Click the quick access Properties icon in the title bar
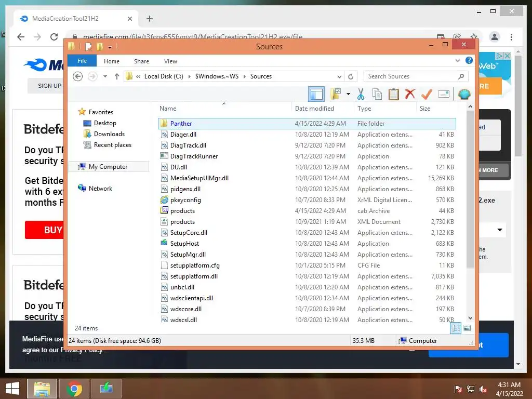The width and height of the screenshot is (532, 399). coord(88,46)
